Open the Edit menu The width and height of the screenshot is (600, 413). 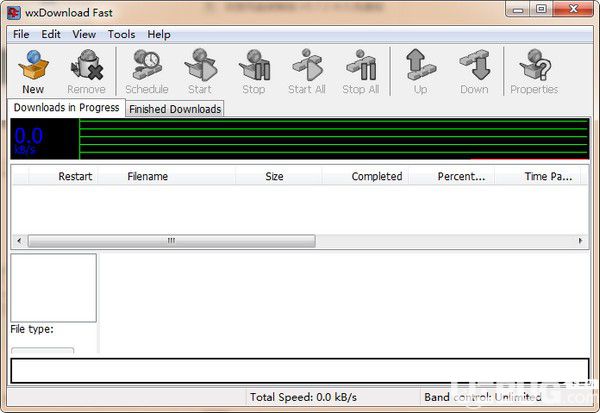[x=51, y=34]
